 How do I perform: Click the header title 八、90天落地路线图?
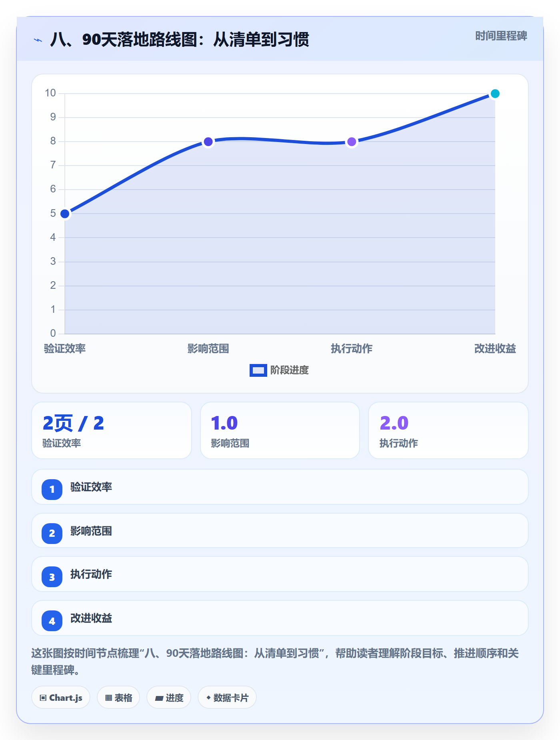[x=180, y=40]
